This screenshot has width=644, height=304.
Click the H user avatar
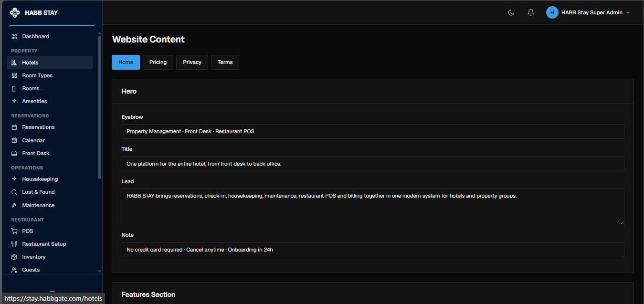click(x=552, y=12)
